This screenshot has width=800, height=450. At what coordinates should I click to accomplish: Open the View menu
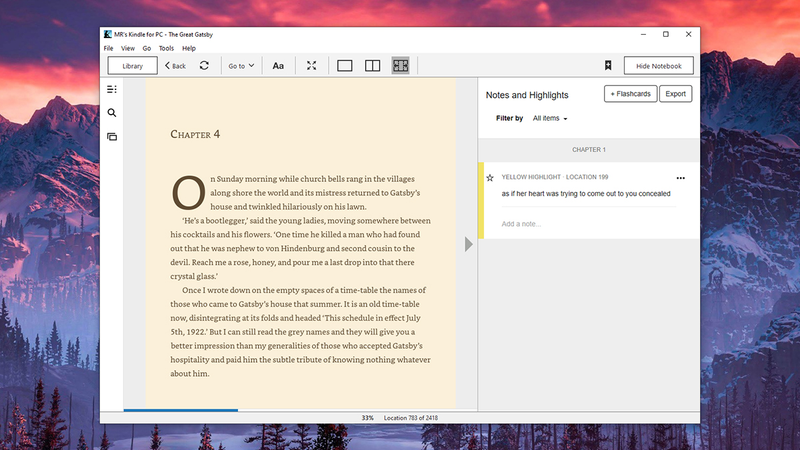click(x=128, y=48)
